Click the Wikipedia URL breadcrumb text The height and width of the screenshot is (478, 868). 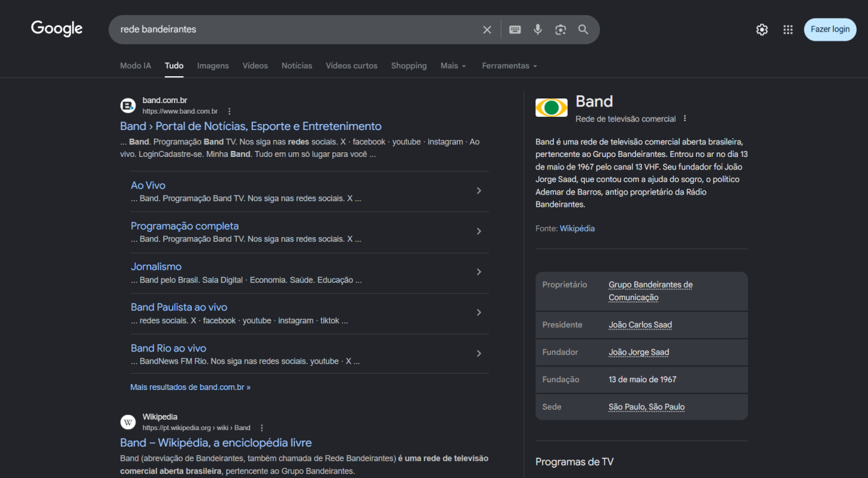196,428
